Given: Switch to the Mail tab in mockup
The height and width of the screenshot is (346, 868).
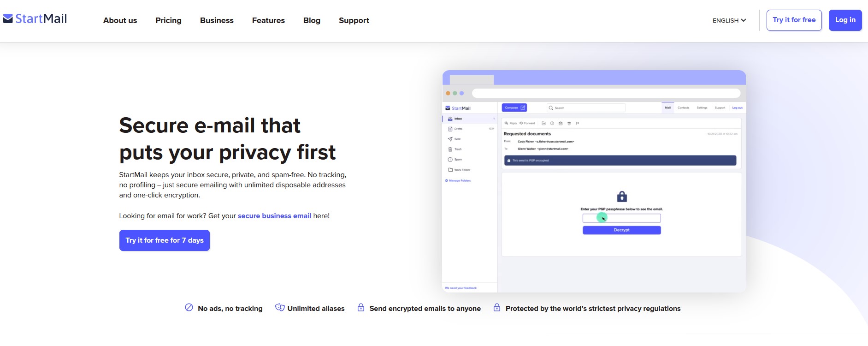Looking at the screenshot, I should point(667,107).
